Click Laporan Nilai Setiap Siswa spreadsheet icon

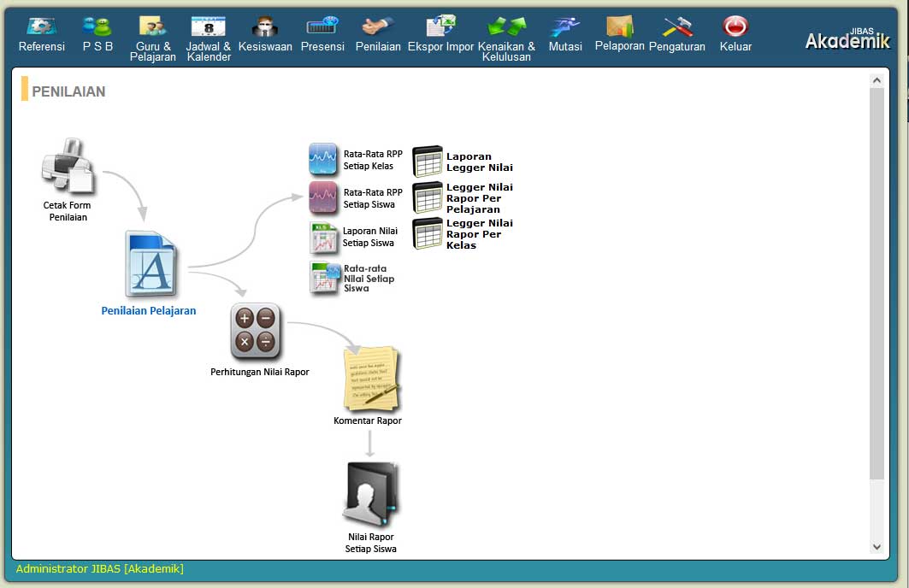(324, 238)
